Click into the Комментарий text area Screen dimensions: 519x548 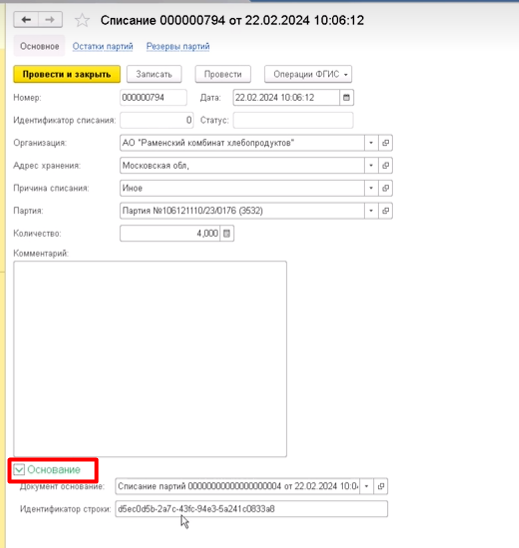[x=150, y=359]
